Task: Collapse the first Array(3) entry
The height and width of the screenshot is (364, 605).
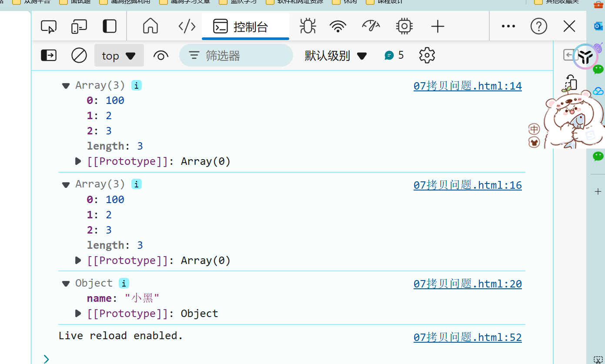Action: (x=66, y=86)
